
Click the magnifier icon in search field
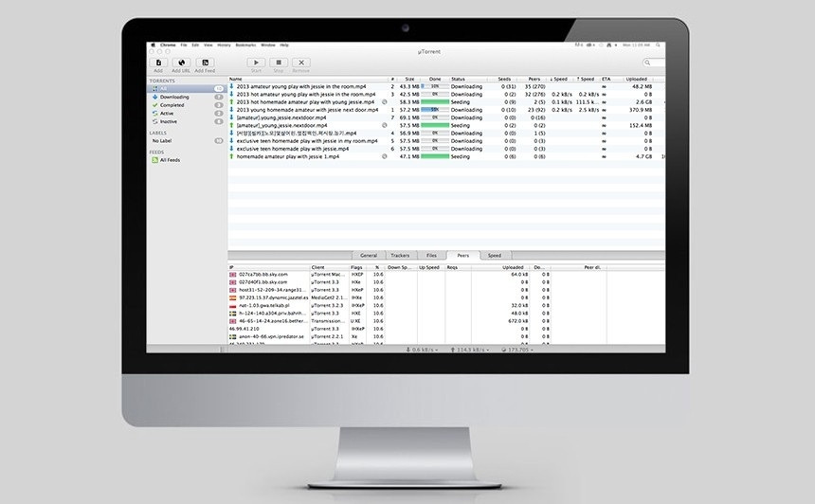[x=647, y=63]
